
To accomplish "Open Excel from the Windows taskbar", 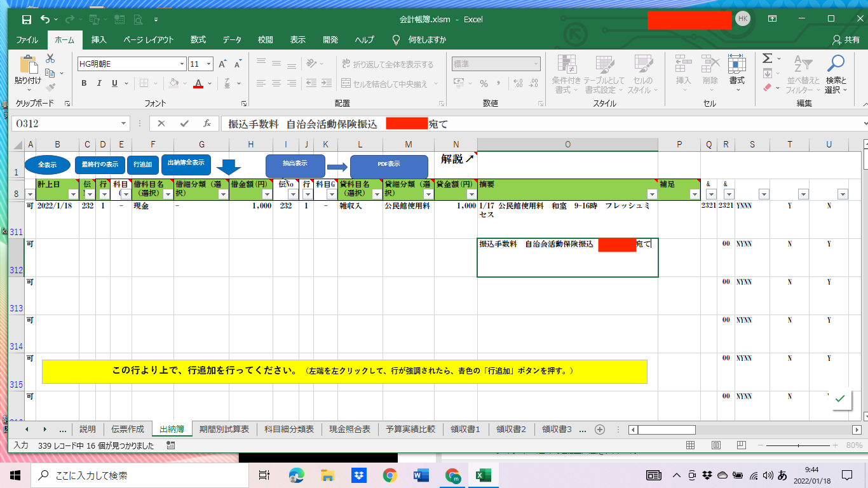I will 484,475.
